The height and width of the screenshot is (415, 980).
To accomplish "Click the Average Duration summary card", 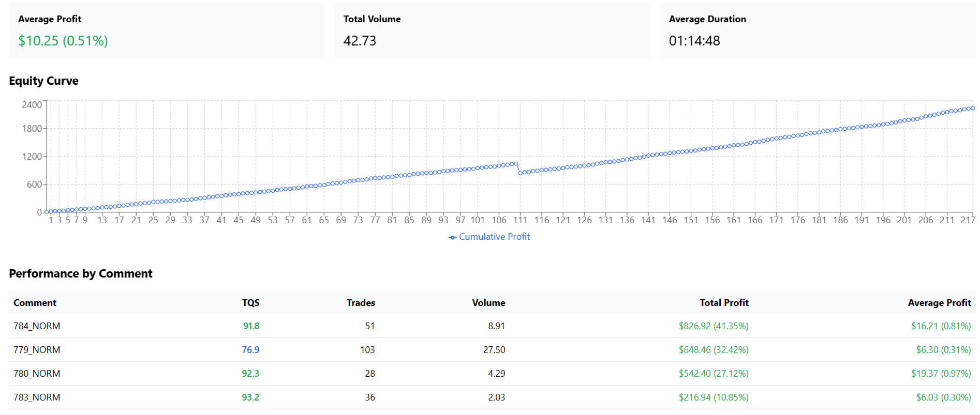I will click(x=817, y=30).
